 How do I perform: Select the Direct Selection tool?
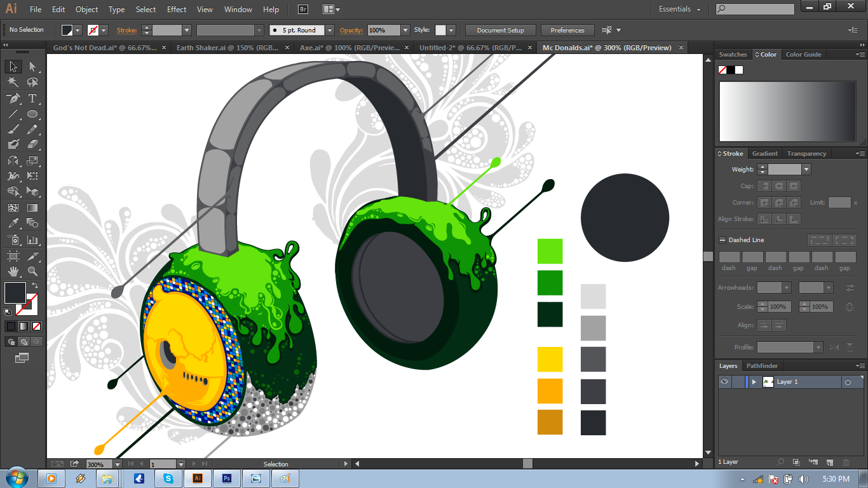(x=32, y=67)
